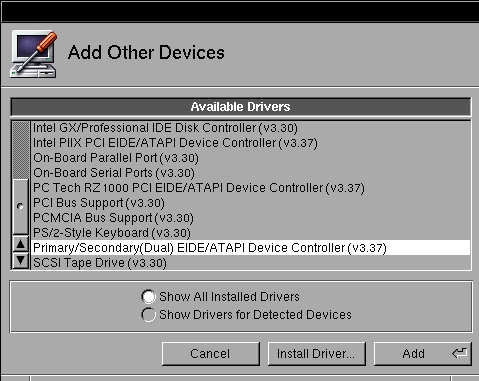Select highlighted Primary/Secondary(Dual) EIDE/ATAPI Device Controller
This screenshot has height=381, width=479.
pyautogui.click(x=251, y=248)
